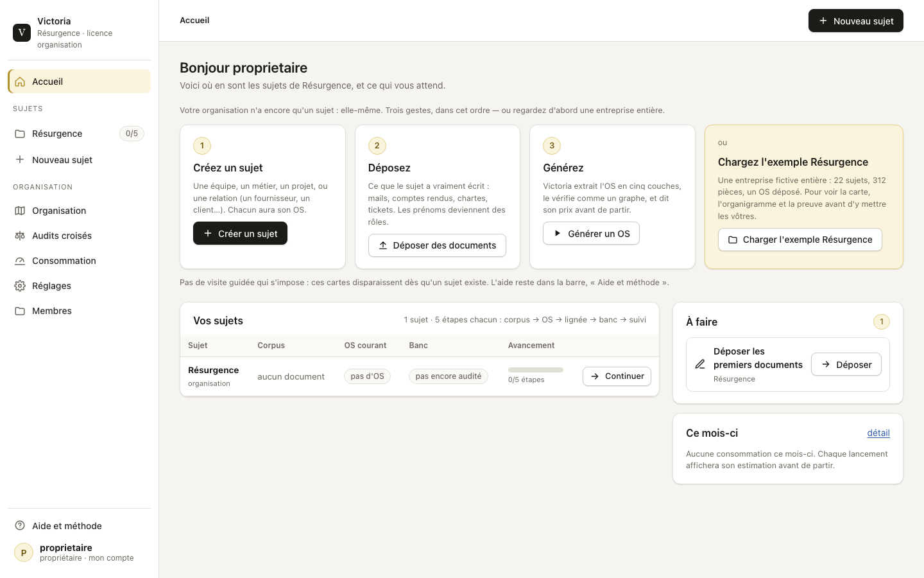Open the Consommation page
The image size is (924, 578).
point(80,261)
